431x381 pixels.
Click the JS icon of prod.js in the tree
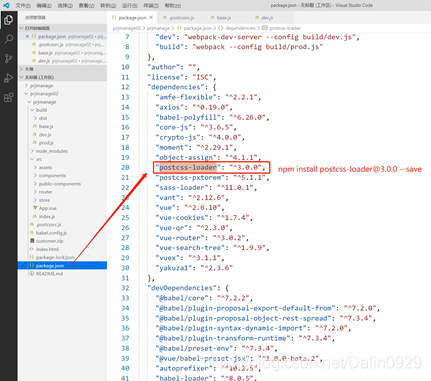point(34,143)
